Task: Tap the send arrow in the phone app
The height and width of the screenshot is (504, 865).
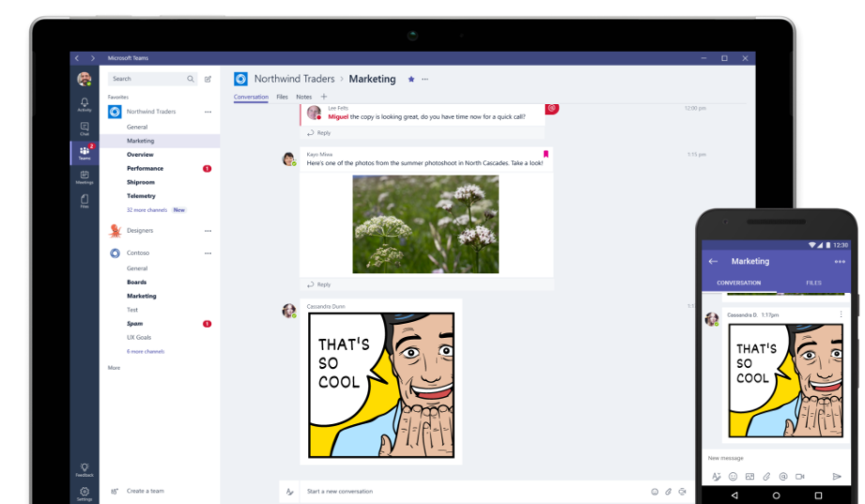Action: pos(836,477)
